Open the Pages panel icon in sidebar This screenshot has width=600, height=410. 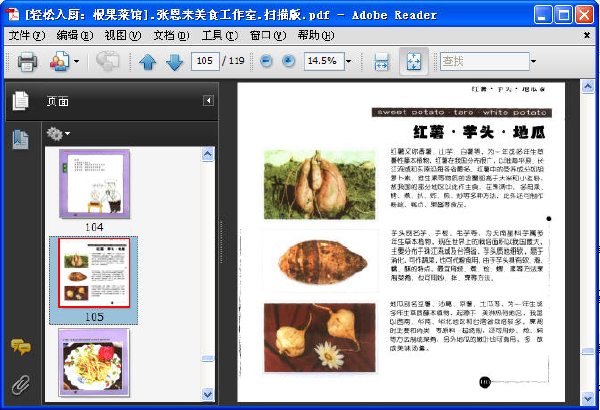coord(20,101)
